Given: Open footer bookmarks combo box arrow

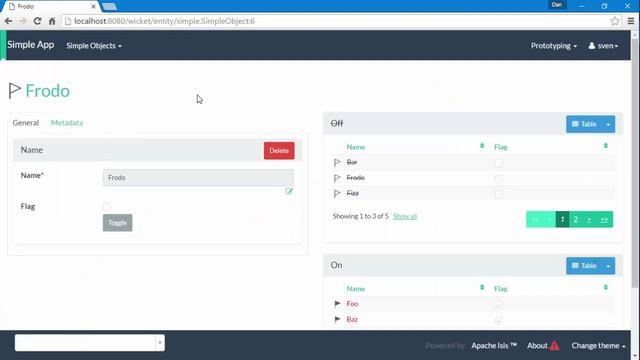Looking at the screenshot, I should [160, 343].
